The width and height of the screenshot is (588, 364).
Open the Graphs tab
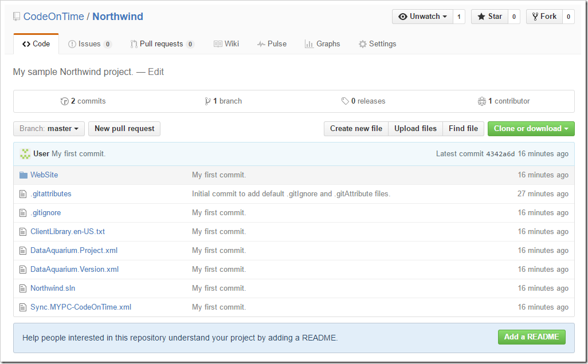point(323,44)
